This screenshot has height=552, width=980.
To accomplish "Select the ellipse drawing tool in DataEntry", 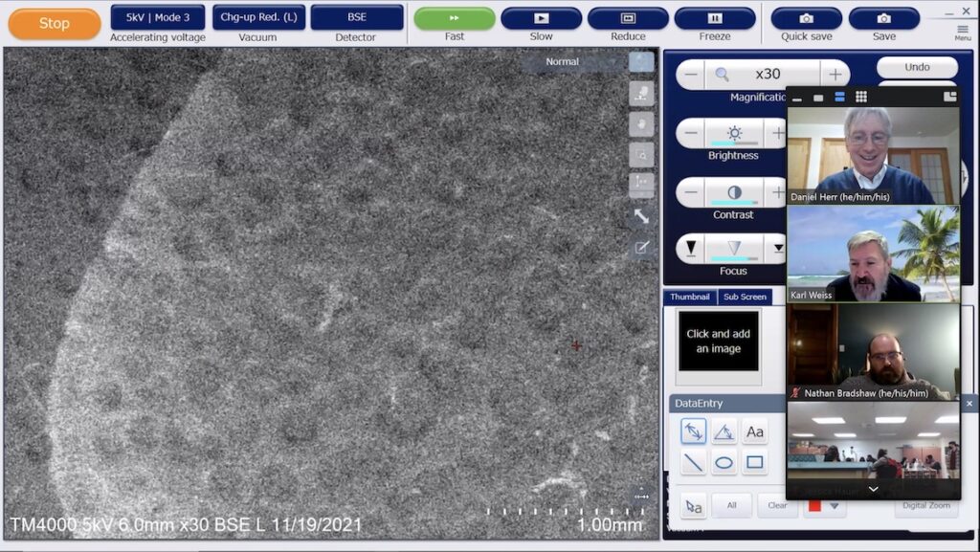I will click(x=724, y=462).
